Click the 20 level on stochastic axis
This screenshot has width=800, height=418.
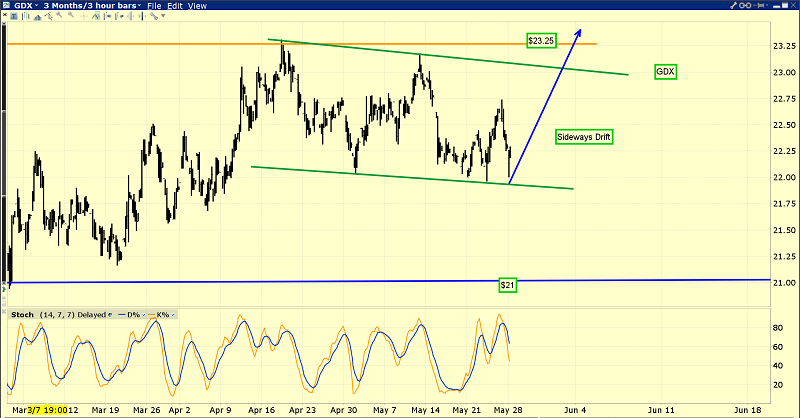click(778, 385)
